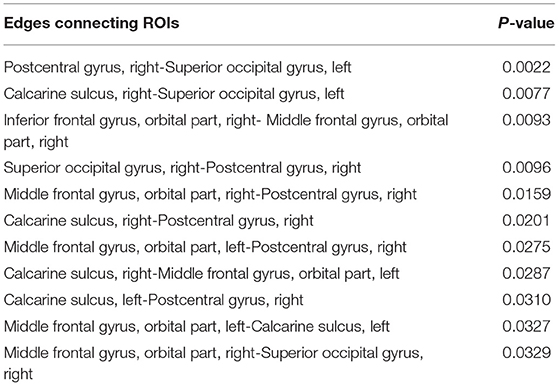Viewport: 559px width, 386px height.
Task: Click the Inferior frontal gyrus, orbital part row
Action: click(280, 131)
